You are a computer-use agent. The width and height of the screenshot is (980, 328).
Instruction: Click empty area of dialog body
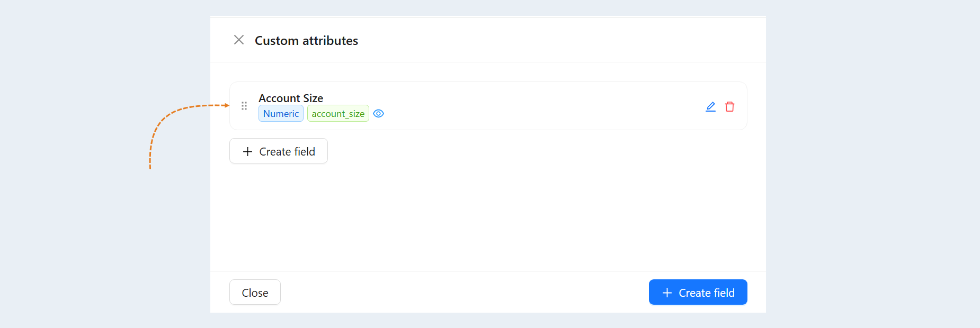[487, 217]
